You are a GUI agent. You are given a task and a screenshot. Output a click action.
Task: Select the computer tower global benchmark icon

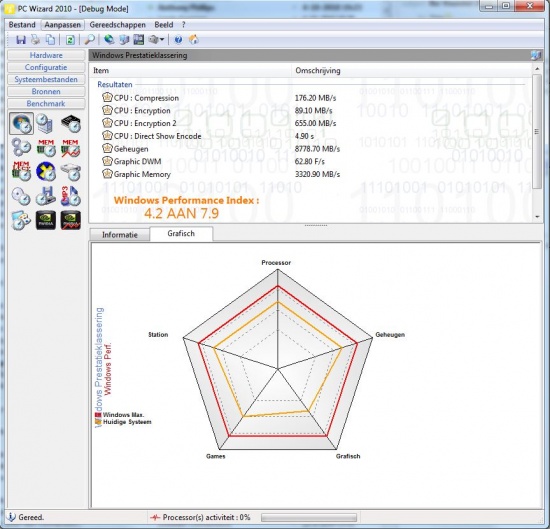tap(46, 123)
